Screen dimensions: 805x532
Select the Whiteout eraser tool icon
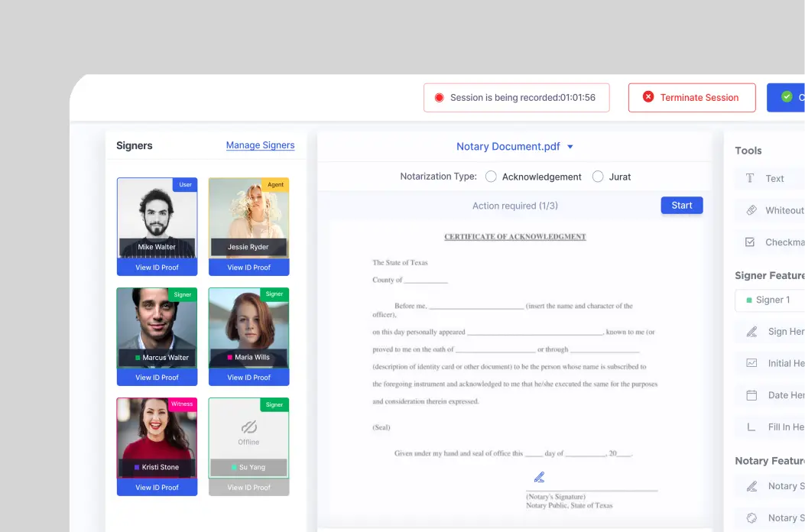751,210
